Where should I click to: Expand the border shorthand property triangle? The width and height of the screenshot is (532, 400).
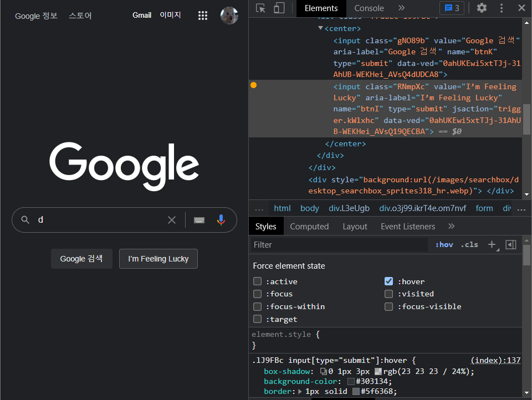point(300,392)
